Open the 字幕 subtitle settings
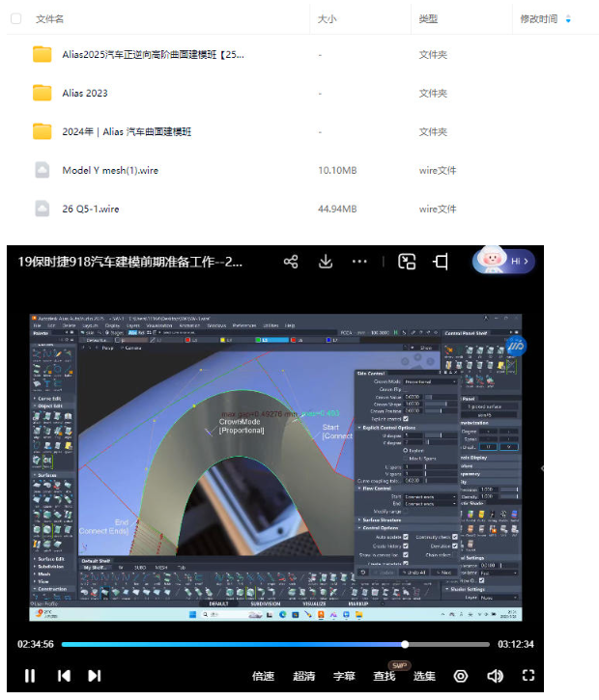 (344, 676)
